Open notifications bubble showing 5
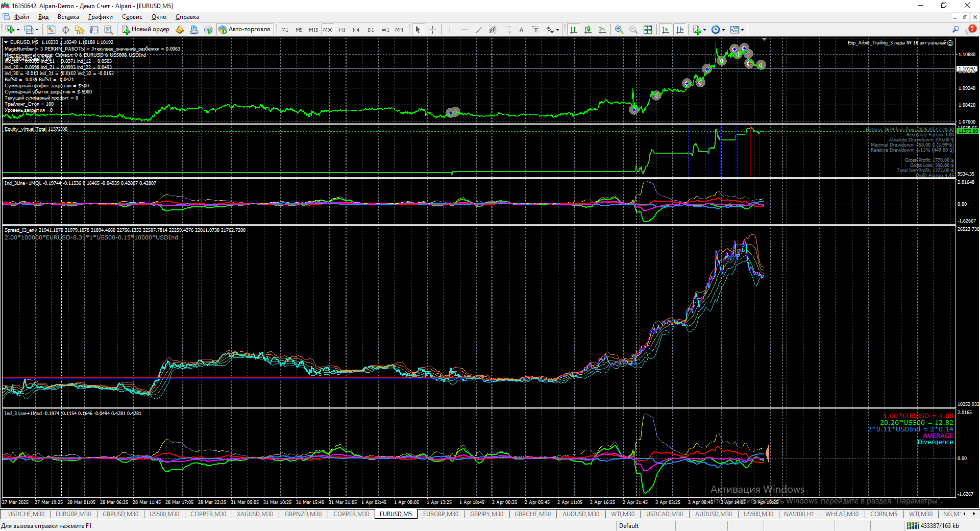The width and height of the screenshot is (980, 531). coord(971,30)
